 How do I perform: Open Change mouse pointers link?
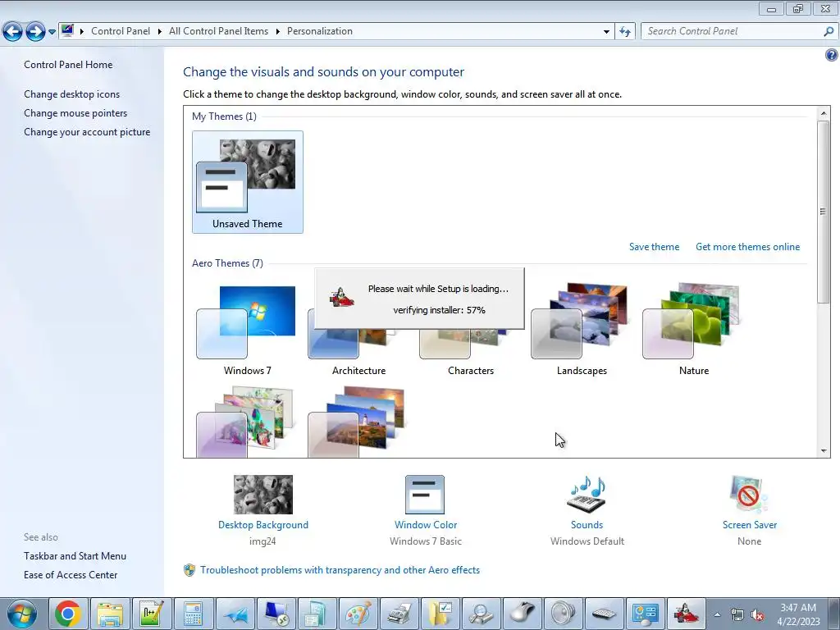[75, 113]
